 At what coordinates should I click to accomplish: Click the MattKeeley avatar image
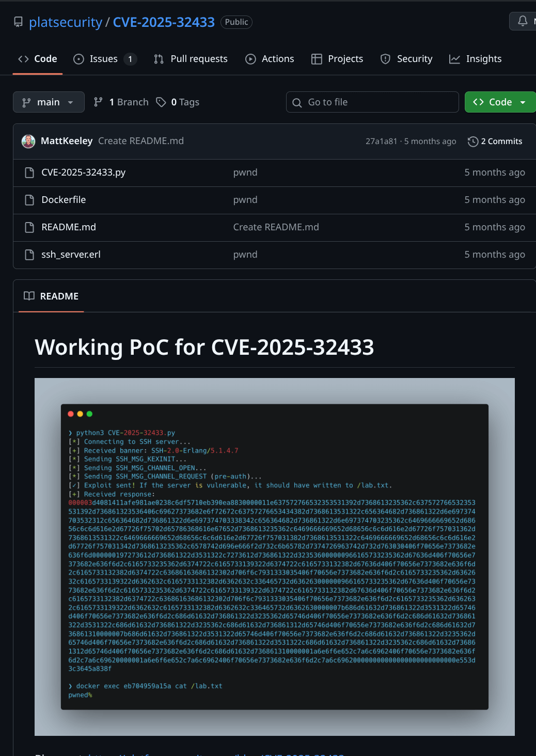[x=28, y=141]
